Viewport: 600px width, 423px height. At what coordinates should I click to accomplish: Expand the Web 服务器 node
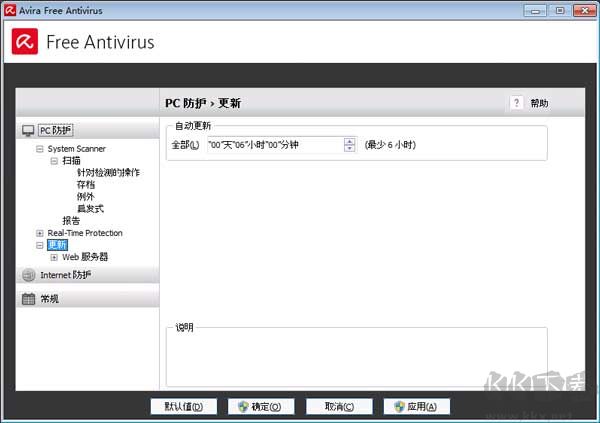click(x=54, y=257)
